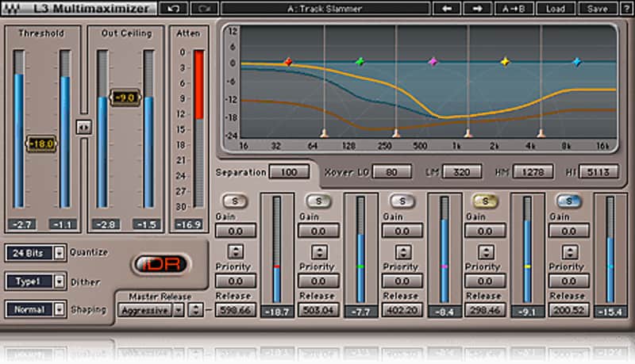Click priority stepper of band with release 200.52
Viewport: 635px width, 364px height.
(x=569, y=252)
